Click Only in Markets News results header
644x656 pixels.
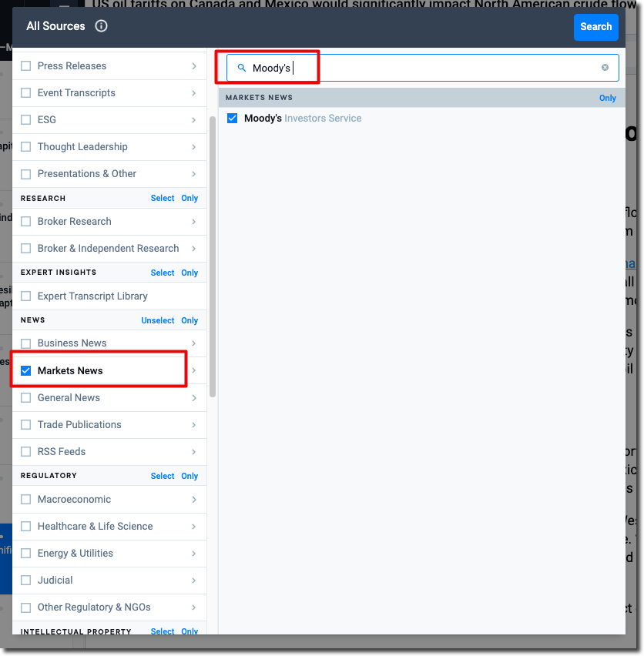click(607, 98)
